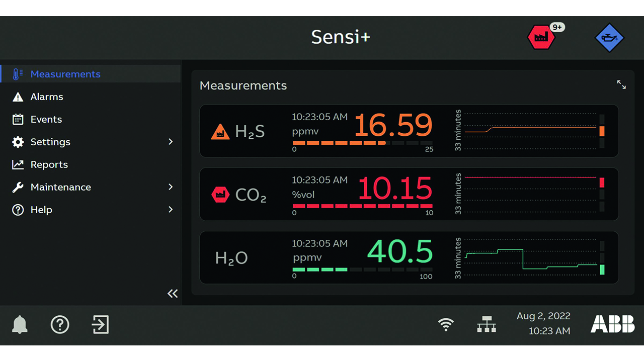The image size is (644, 362).
Task: Click the Maintenance wrench icon
Action: 18,187
